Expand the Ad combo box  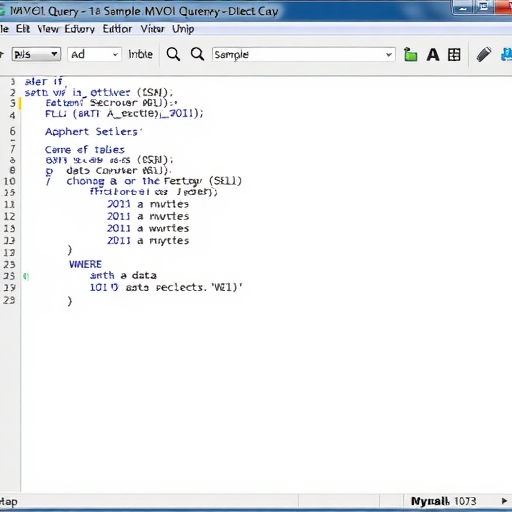[x=94, y=54]
